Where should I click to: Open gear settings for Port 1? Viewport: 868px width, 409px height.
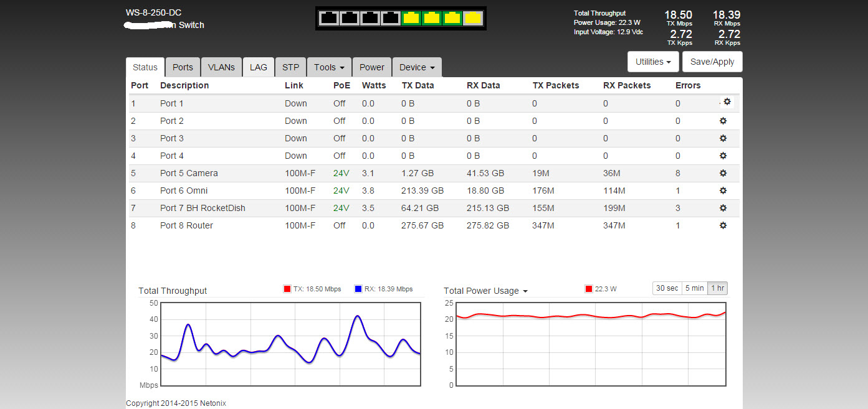[x=727, y=101]
